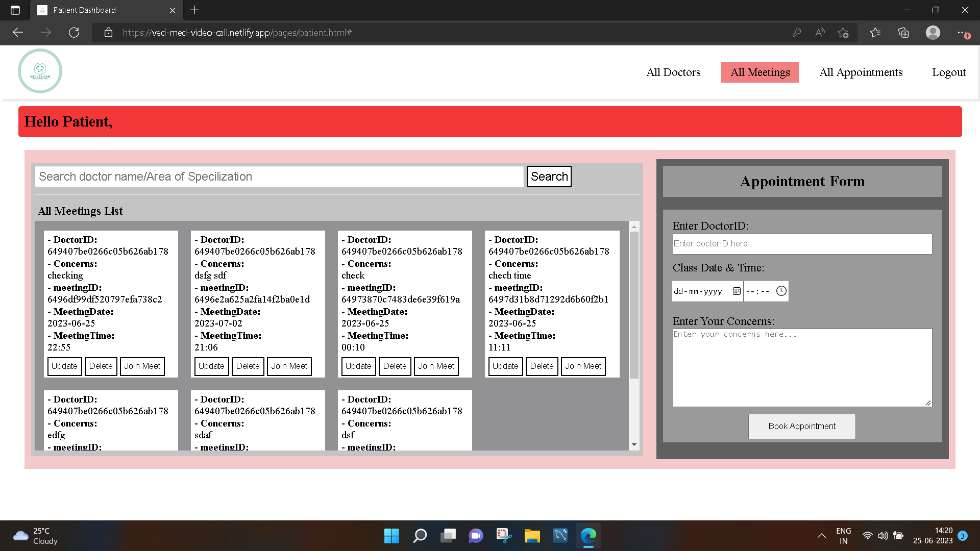Open a new browser tab
The width and height of the screenshot is (980, 551).
pos(194,10)
